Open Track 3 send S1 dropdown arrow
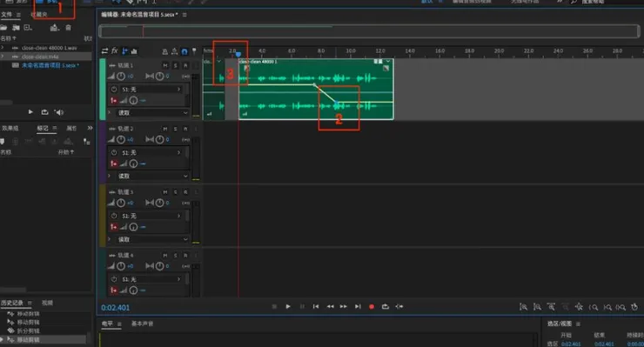The height and width of the screenshot is (347, 644). pos(179,216)
